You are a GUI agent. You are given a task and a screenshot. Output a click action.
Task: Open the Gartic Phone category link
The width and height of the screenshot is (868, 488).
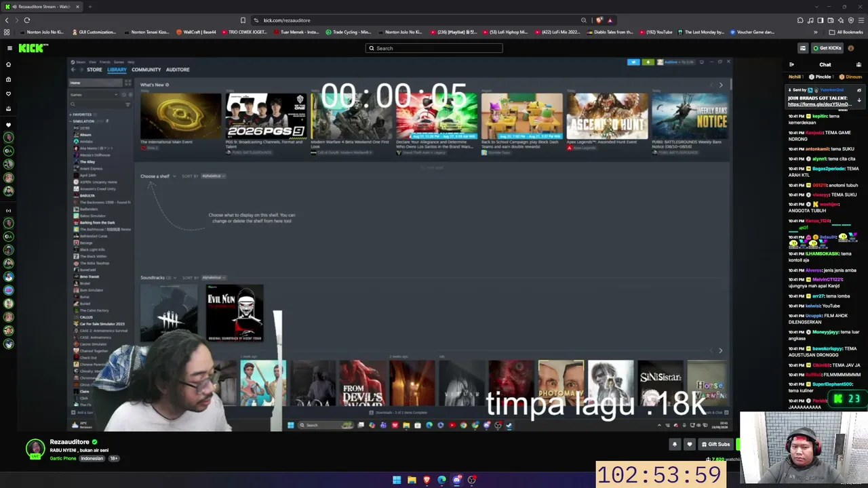coord(63,458)
